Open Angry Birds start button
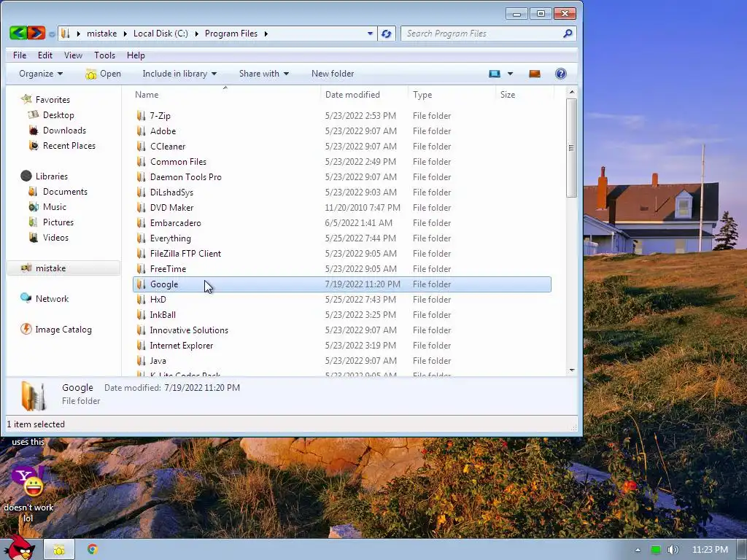Screen dimensions: 747x560 click(19, 548)
